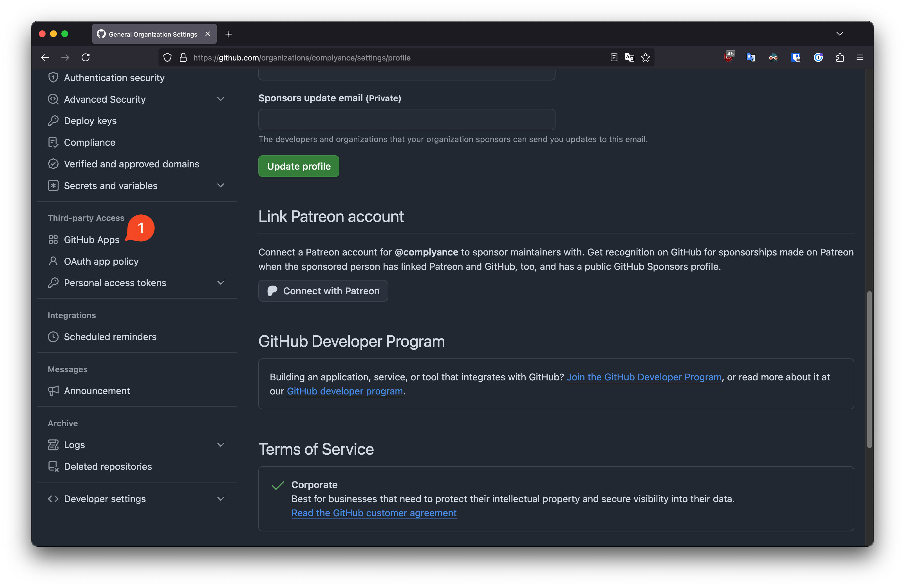905x588 pixels.
Task: Open the Deploy keys settings page
Action: [90, 121]
